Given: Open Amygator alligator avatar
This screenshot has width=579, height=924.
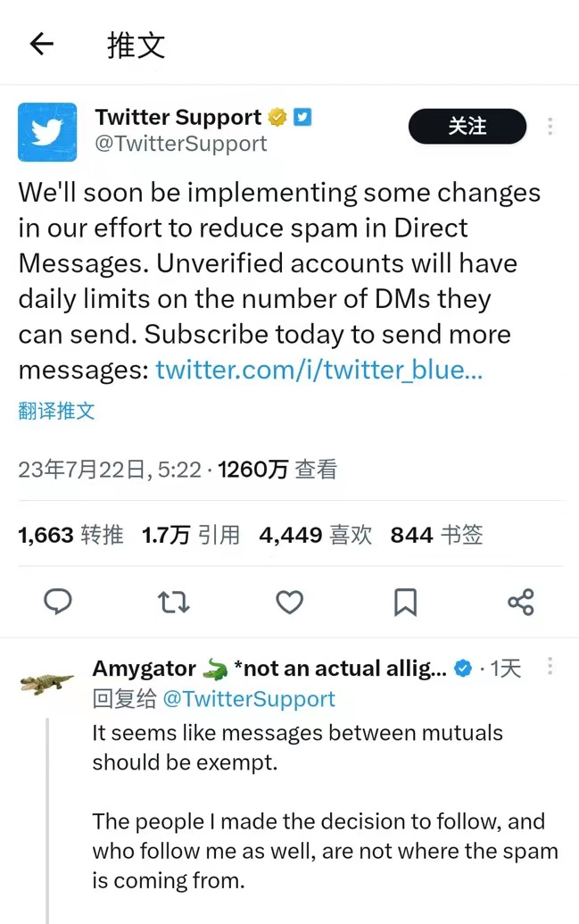Looking at the screenshot, I should point(47,684).
